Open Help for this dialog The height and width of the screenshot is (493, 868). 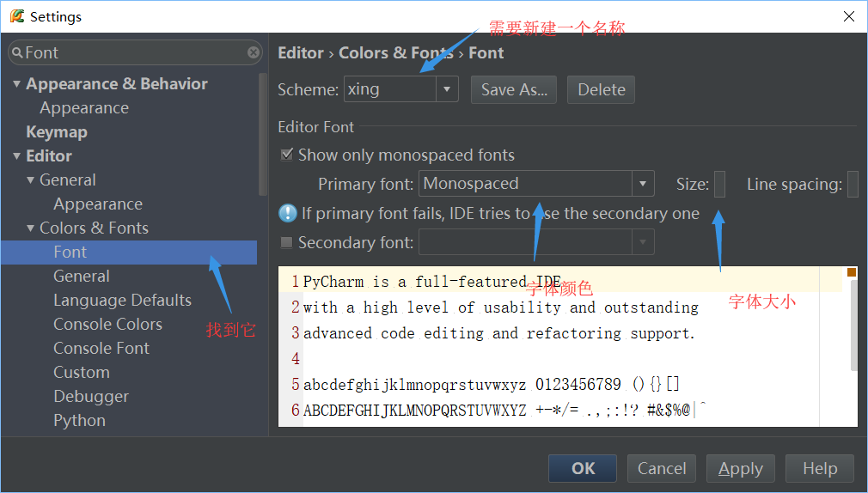[820, 468]
